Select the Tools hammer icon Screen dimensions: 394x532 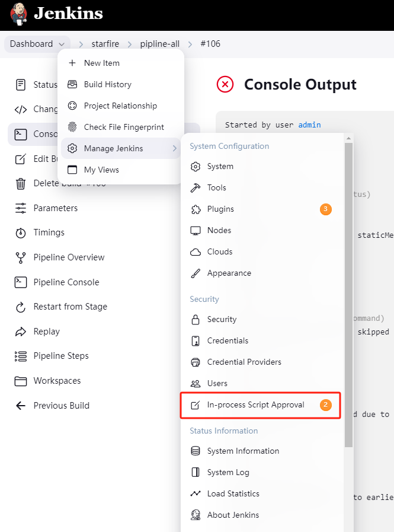click(196, 188)
